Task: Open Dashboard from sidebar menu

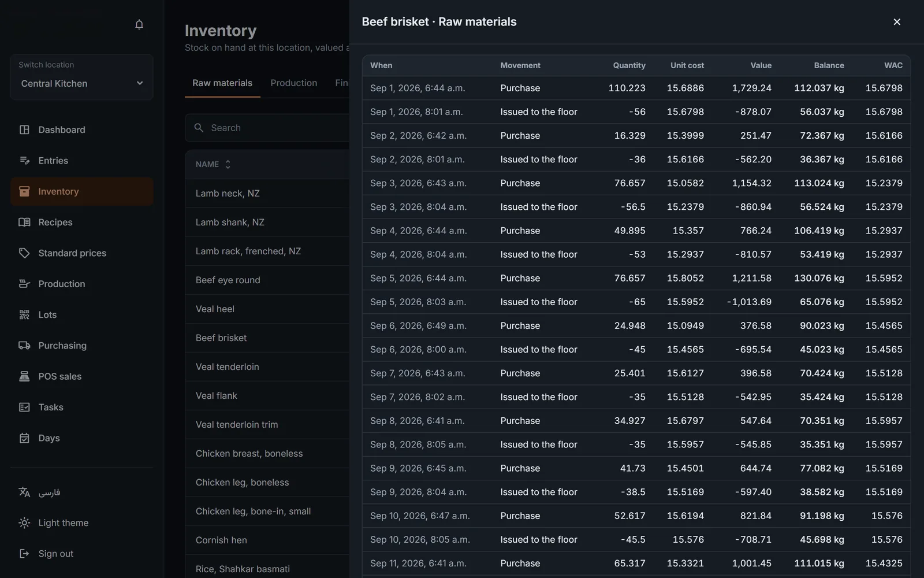Action: click(81, 129)
